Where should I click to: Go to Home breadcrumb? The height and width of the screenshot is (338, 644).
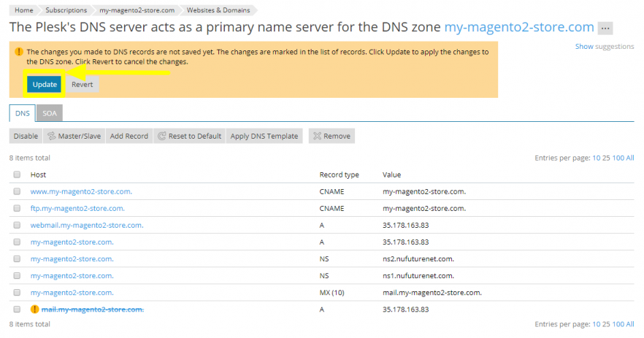[24, 10]
